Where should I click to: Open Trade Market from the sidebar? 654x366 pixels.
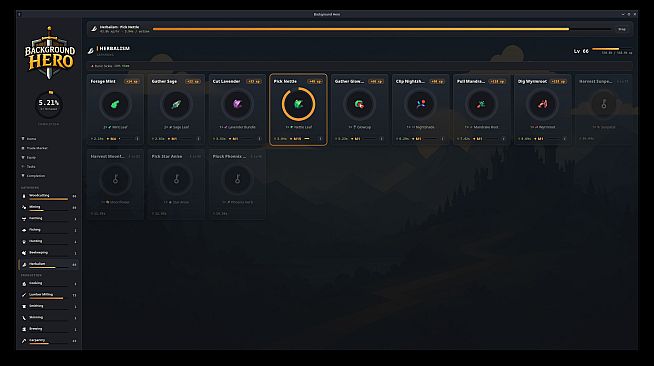click(48, 148)
